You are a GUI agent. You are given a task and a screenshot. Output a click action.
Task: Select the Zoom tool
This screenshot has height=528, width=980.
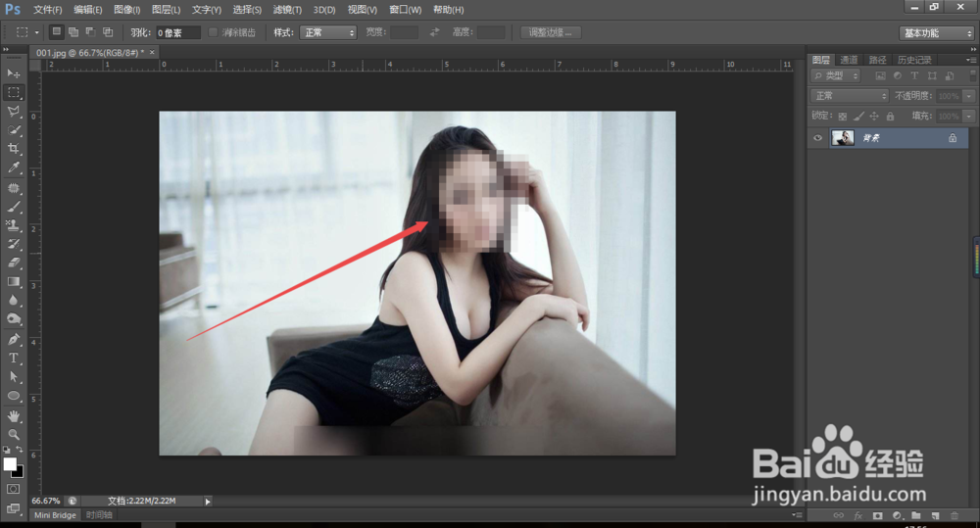[13, 434]
